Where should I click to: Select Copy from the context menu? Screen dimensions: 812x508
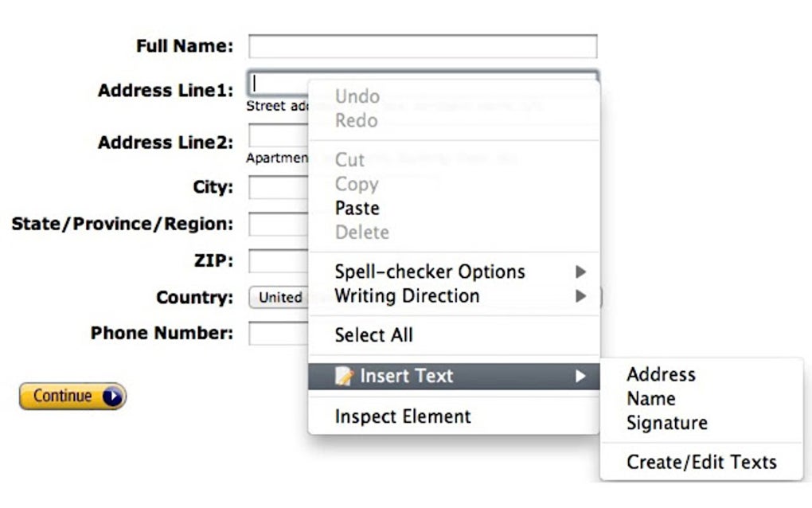(356, 184)
